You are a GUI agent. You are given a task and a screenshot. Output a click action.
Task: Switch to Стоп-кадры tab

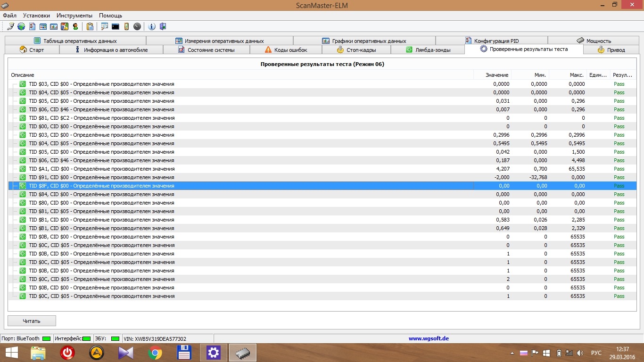coord(356,50)
